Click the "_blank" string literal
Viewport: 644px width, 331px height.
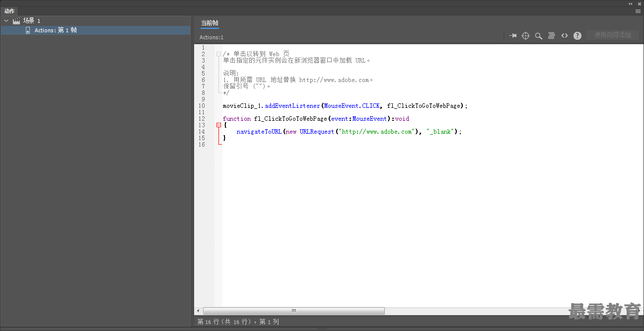(x=440, y=132)
